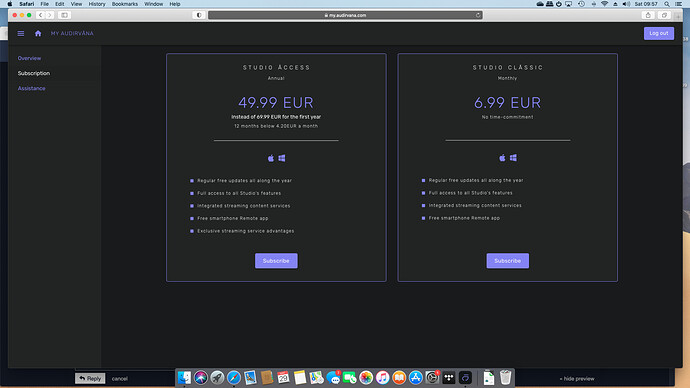The width and height of the screenshot is (690, 388).
Task: Click the Windows logo under Studio Classic
Action: pos(513,157)
